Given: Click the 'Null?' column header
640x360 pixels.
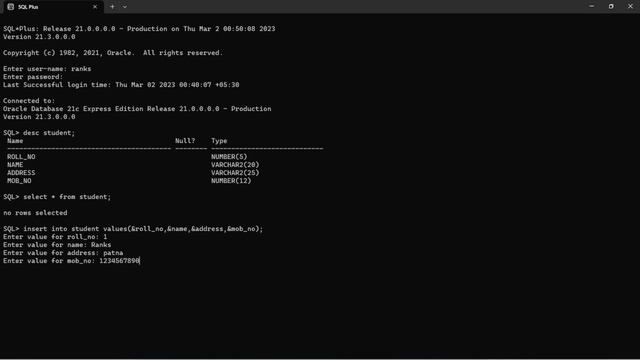Looking at the screenshot, I should pos(185,141).
